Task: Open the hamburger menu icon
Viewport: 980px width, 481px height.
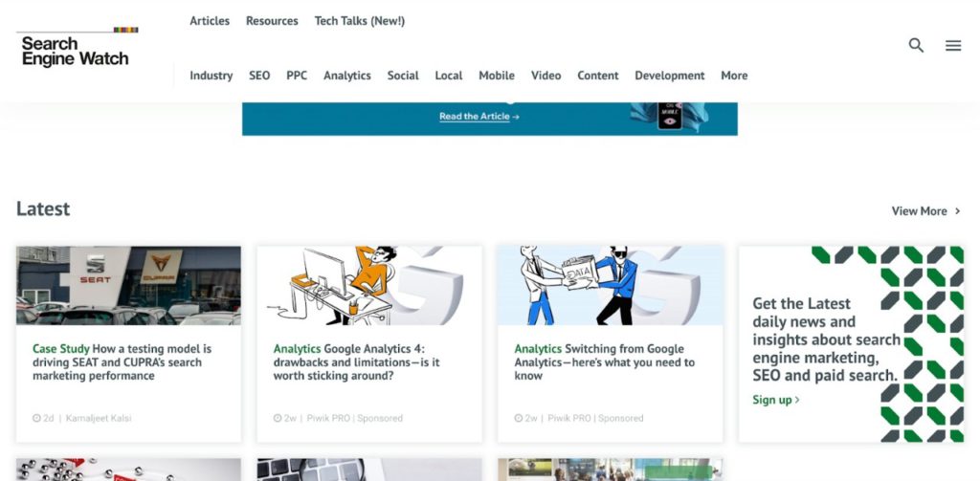Action: (953, 45)
